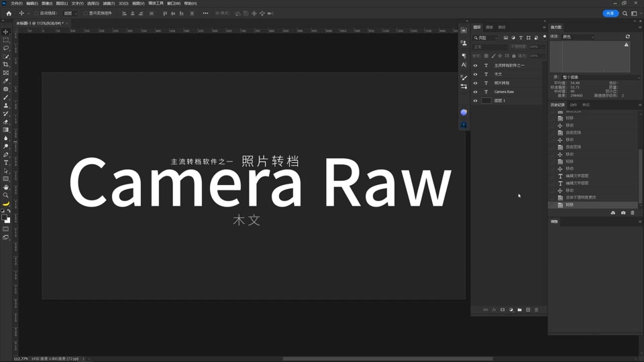The image size is (644, 362).
Task: Open the Character panel icon in side dock
Action: pyautogui.click(x=464, y=65)
